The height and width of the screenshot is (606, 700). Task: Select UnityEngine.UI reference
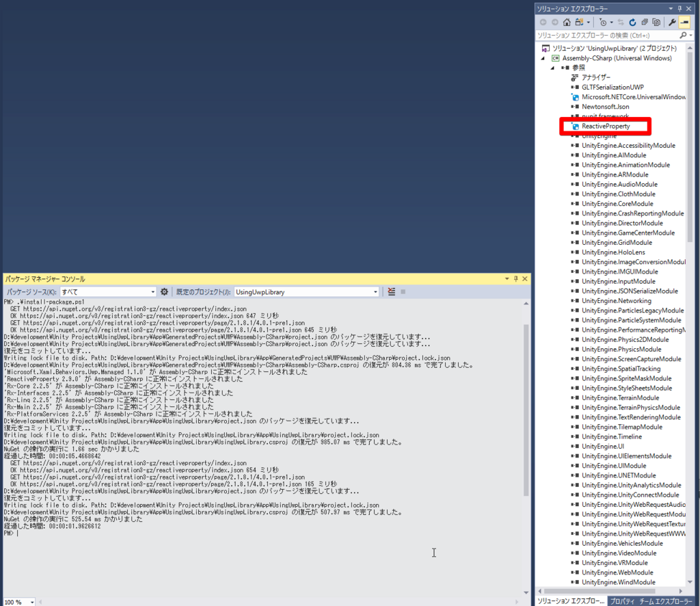tap(603, 447)
